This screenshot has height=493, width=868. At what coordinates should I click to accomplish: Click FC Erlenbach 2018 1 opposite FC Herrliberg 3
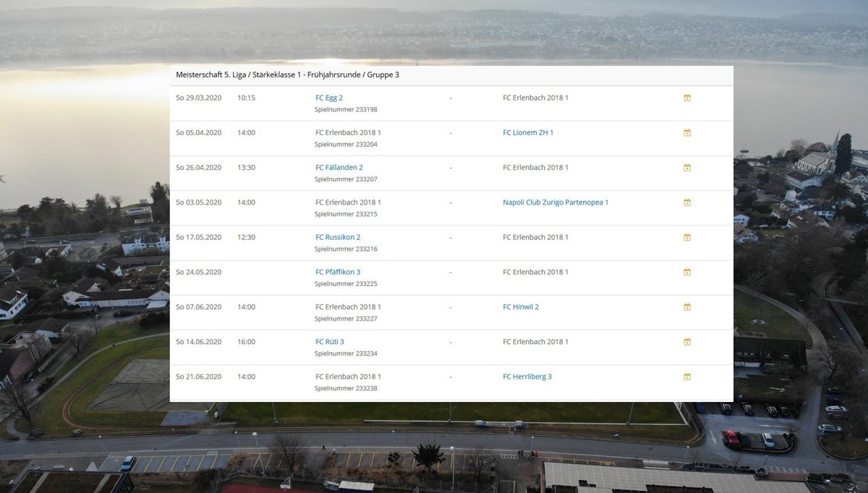pyautogui.click(x=348, y=377)
